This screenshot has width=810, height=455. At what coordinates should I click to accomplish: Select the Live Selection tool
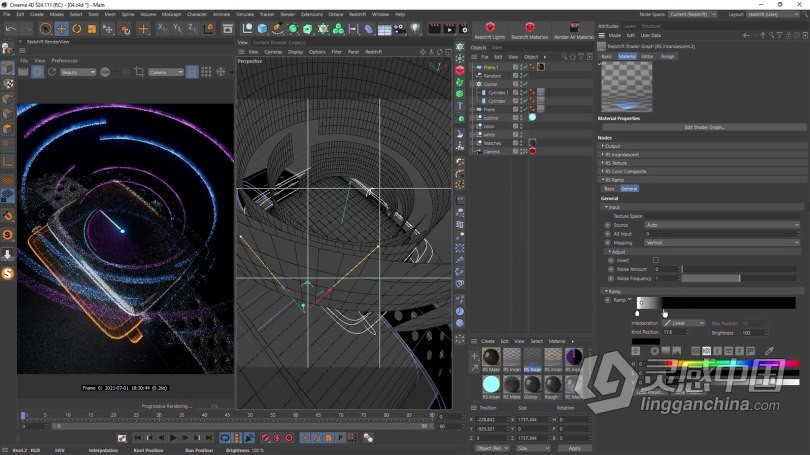tap(45, 29)
